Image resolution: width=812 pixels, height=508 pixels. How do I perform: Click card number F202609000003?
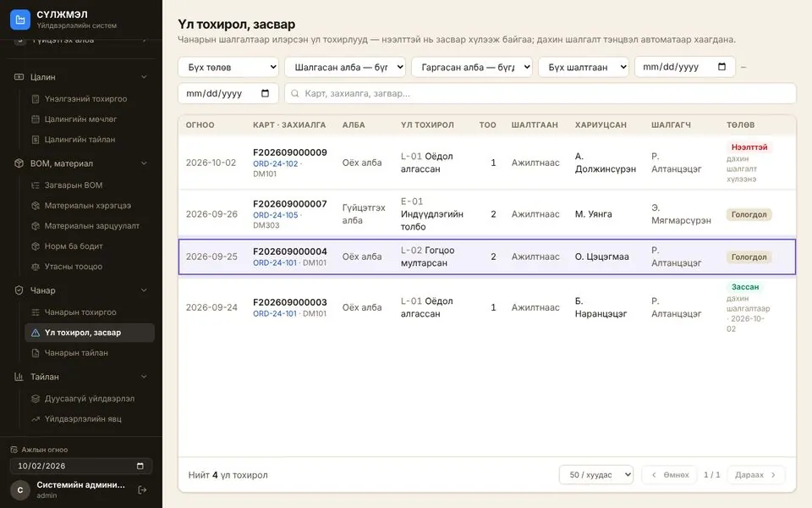point(290,302)
